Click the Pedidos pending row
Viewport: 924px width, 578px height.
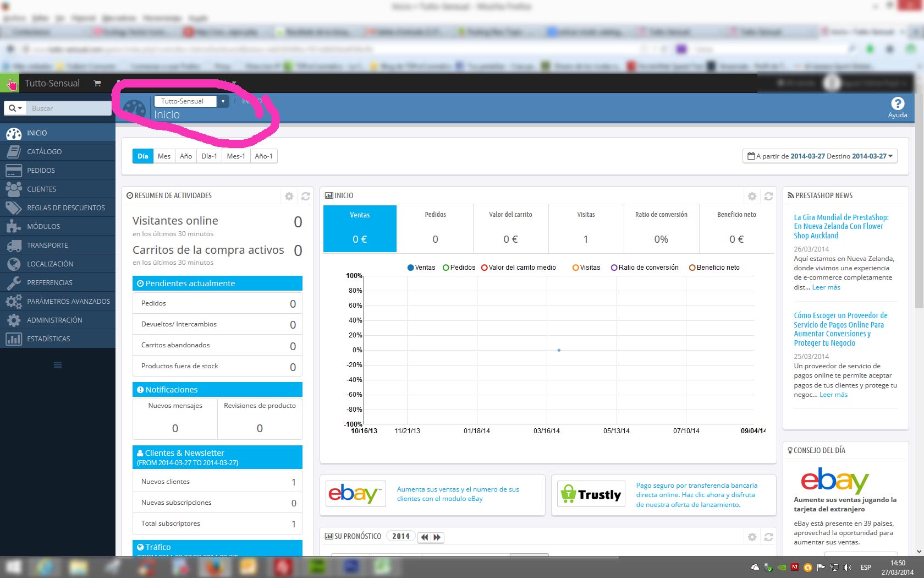tap(217, 303)
